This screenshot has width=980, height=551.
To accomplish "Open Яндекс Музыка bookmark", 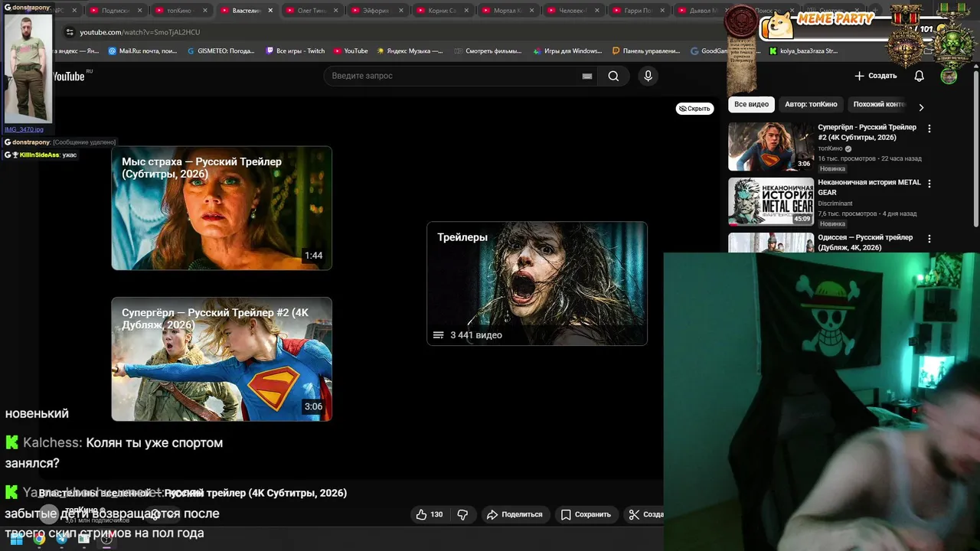I will [x=410, y=51].
